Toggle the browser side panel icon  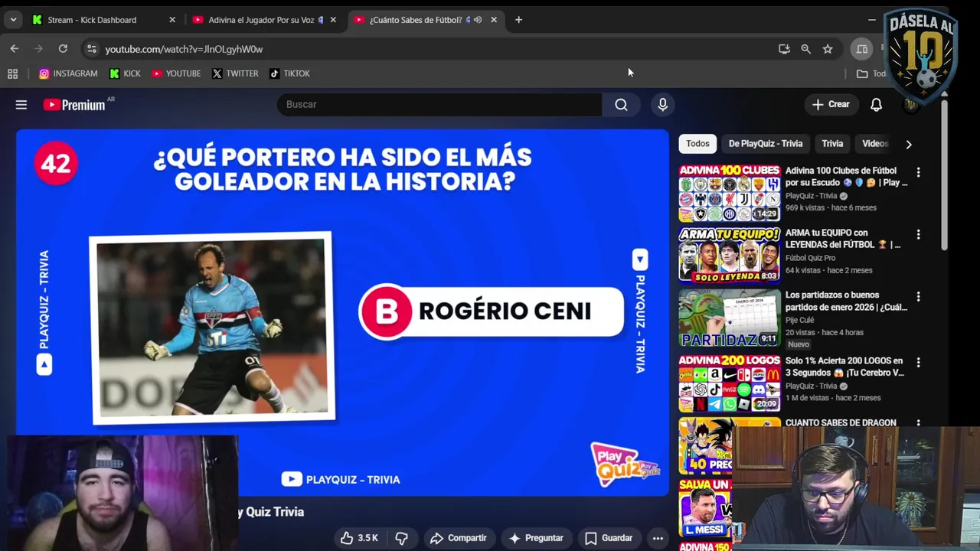point(861,49)
